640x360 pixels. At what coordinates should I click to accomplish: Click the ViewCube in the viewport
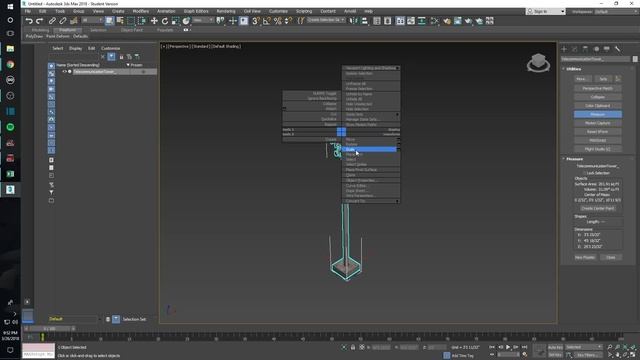coord(538,62)
